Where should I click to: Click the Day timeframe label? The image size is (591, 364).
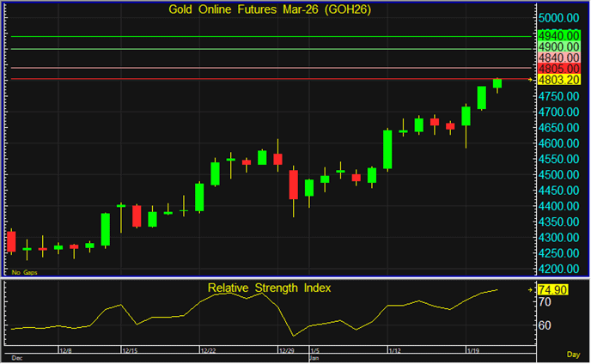tap(574, 355)
